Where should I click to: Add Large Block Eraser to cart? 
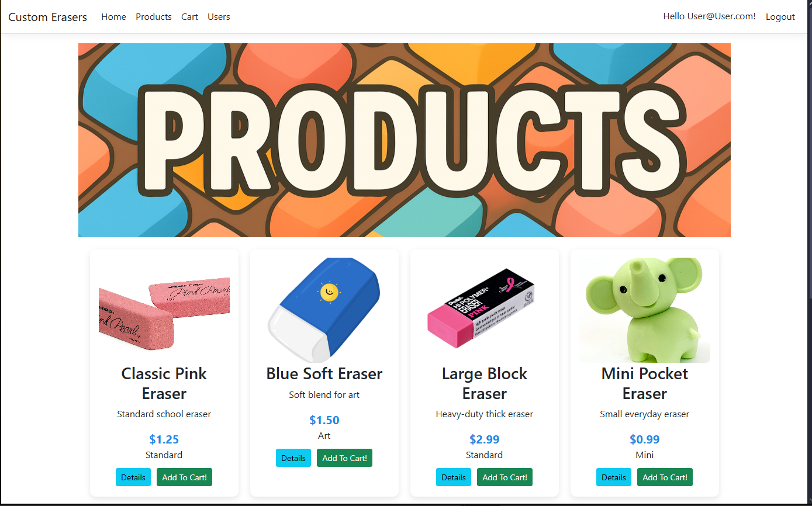[x=505, y=477]
